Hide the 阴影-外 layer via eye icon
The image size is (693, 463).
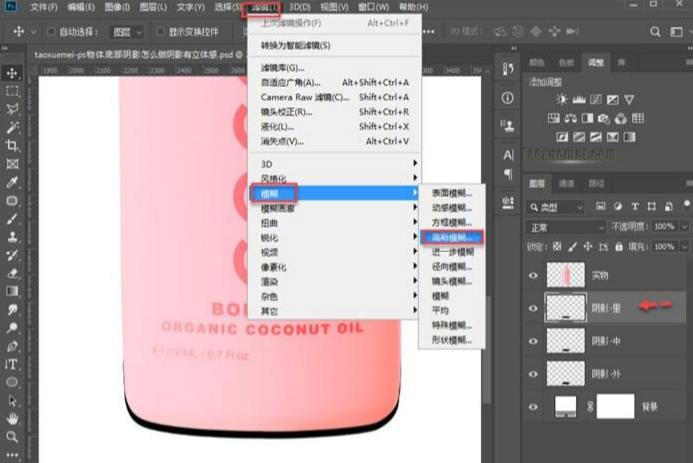(533, 374)
